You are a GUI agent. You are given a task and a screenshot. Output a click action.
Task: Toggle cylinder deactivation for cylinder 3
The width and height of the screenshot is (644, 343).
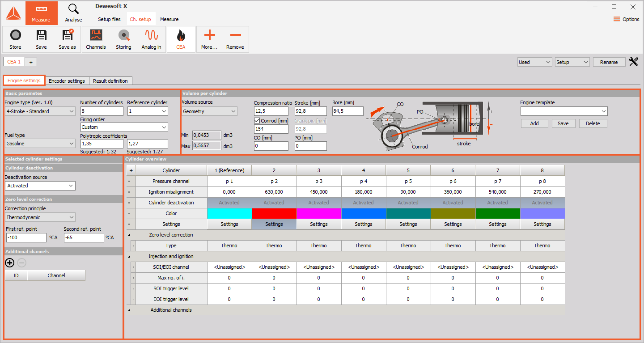pyautogui.click(x=318, y=203)
